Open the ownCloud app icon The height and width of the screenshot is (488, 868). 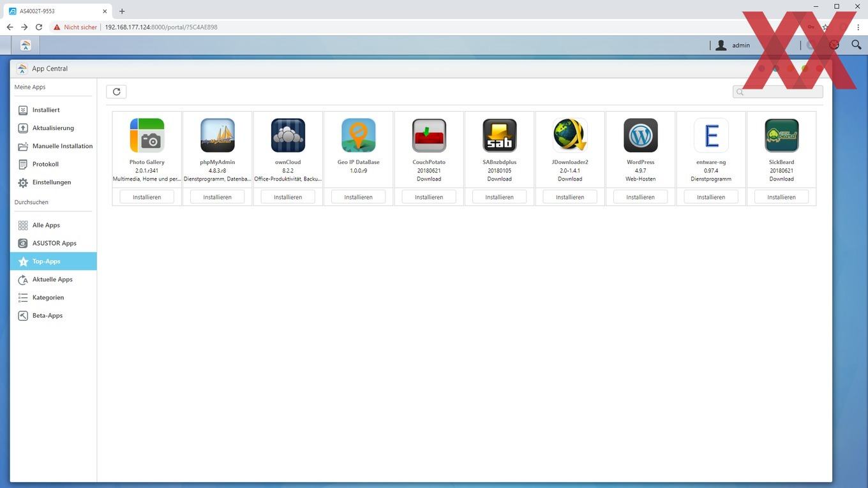click(x=288, y=135)
